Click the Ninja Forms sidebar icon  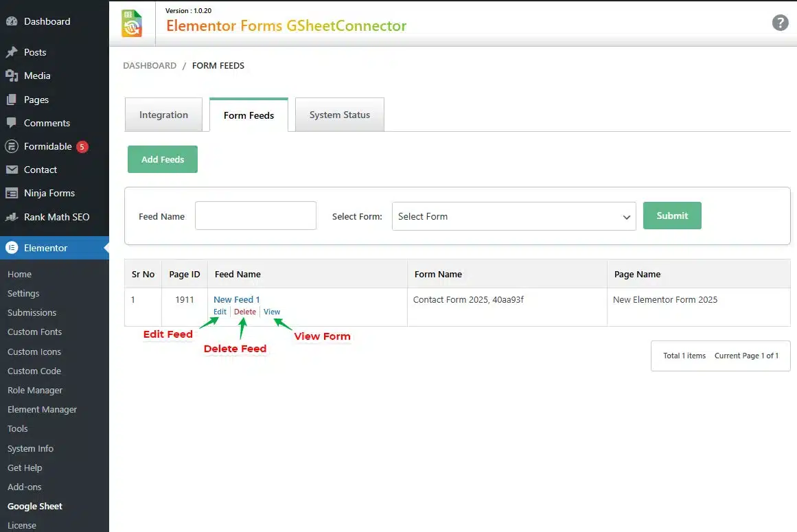12,194
